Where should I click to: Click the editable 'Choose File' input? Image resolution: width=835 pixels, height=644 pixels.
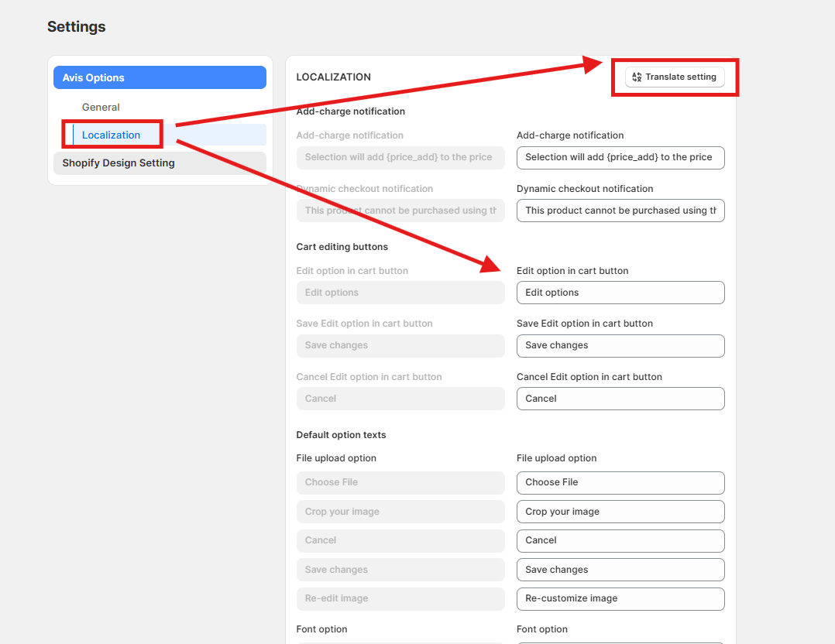(x=620, y=482)
